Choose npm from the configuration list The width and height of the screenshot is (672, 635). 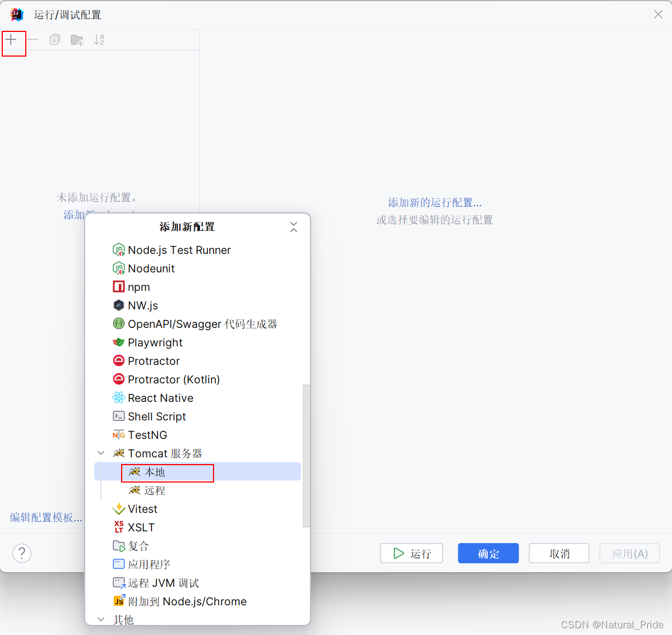pyautogui.click(x=198, y=286)
